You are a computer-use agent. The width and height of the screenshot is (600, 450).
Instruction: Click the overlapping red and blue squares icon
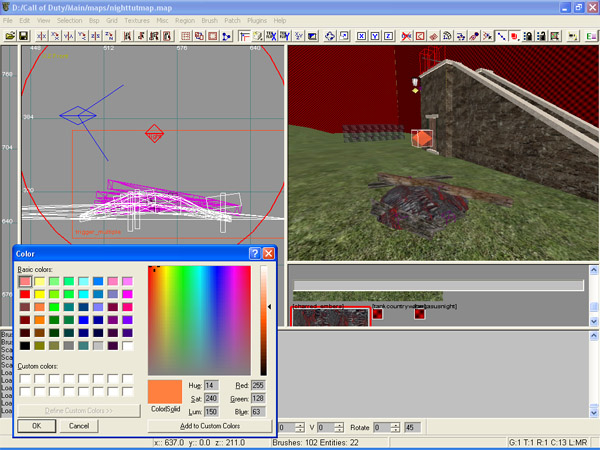199,36
